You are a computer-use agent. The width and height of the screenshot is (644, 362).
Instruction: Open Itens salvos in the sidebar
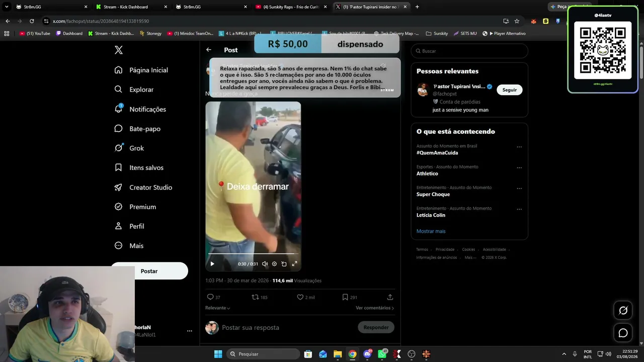(139, 167)
